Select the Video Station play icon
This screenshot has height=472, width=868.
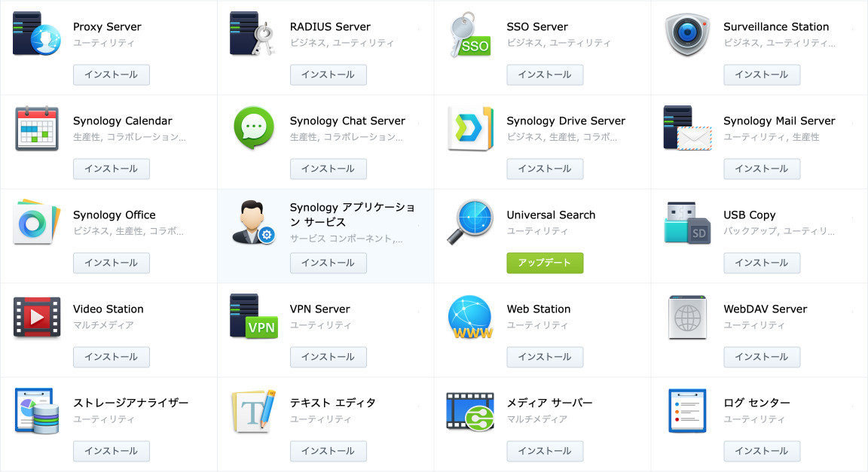tap(36, 316)
